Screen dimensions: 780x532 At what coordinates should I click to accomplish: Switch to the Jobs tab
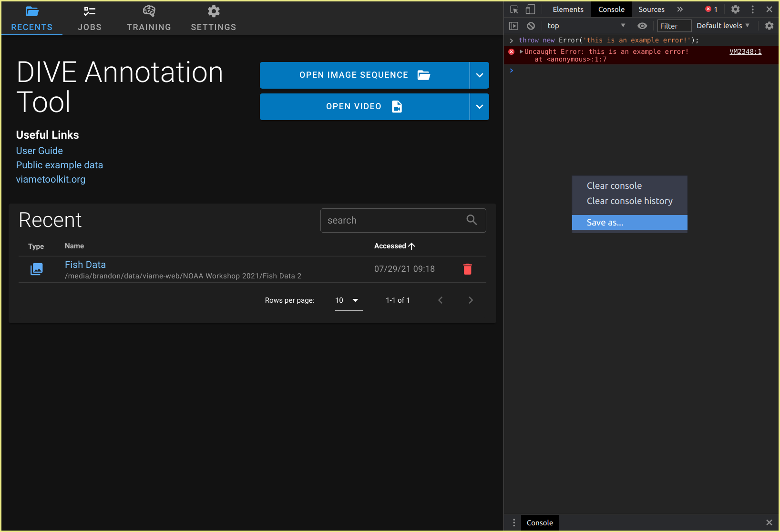pyautogui.click(x=90, y=18)
